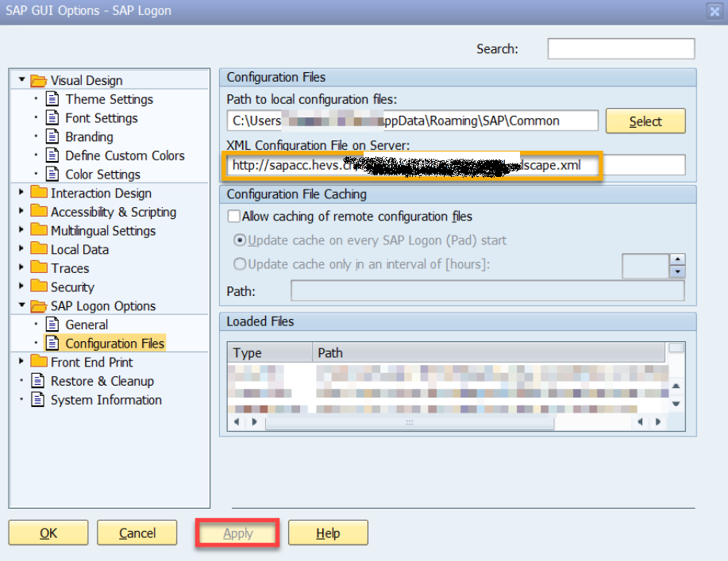The width and height of the screenshot is (728, 561).
Task: Select Color Settings in the tree
Action: (102, 175)
